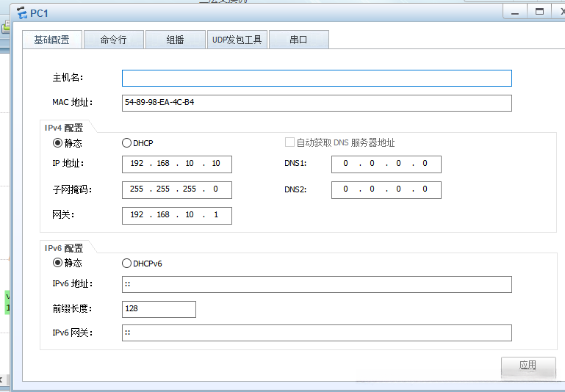The width and height of the screenshot is (565, 392).
Task: Click the 网关 field 192.168.10.1
Action: (177, 216)
